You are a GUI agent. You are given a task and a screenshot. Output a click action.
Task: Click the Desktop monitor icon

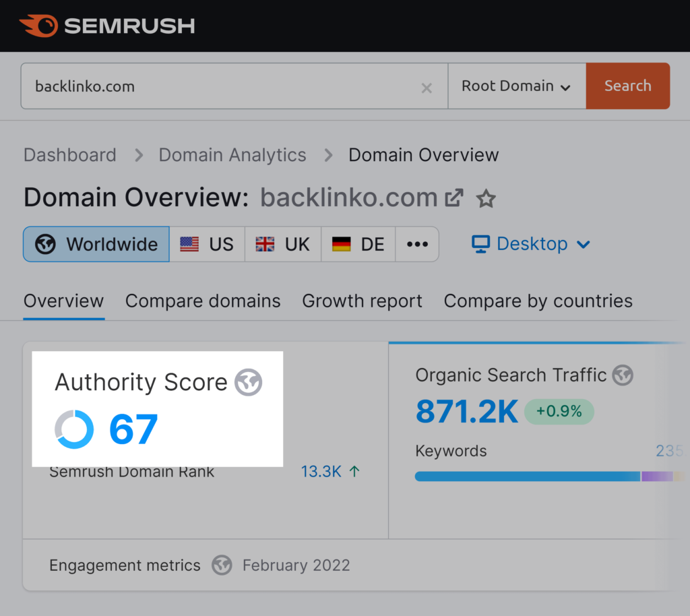click(480, 244)
